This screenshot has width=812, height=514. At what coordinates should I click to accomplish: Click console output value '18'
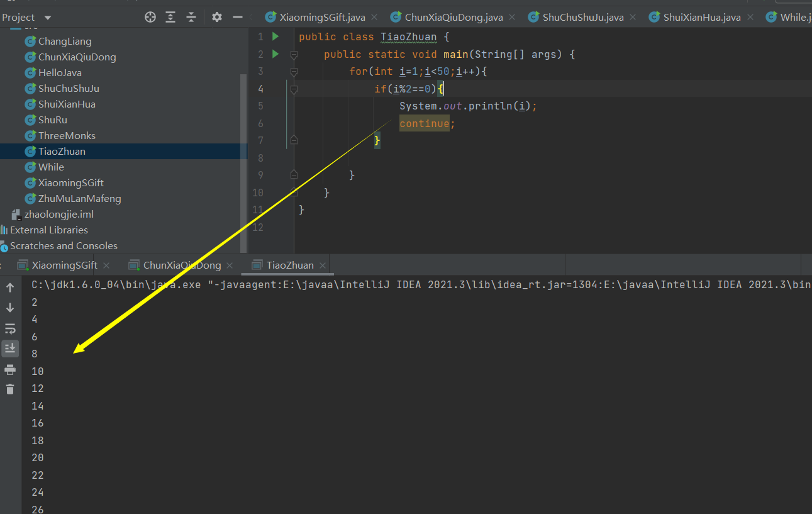point(38,440)
